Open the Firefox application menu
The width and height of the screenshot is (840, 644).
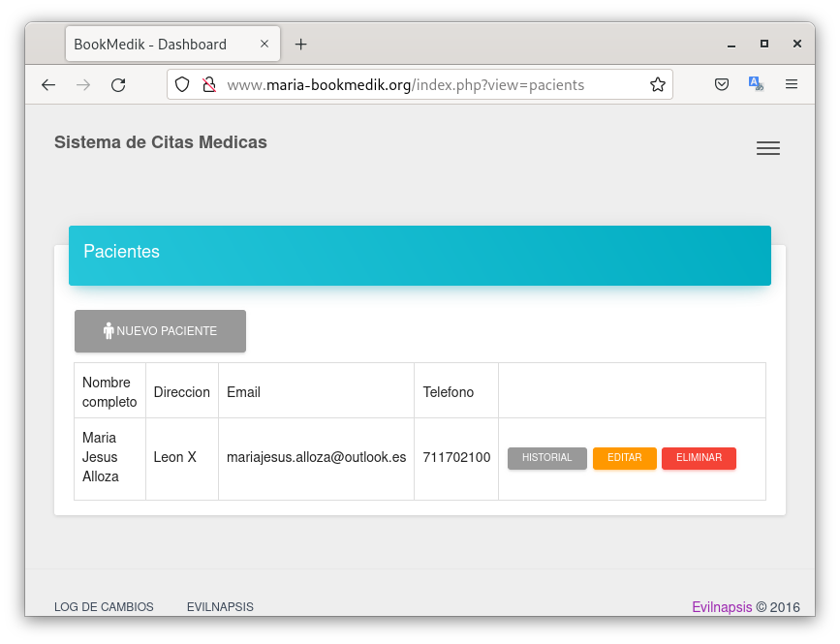tap(792, 85)
